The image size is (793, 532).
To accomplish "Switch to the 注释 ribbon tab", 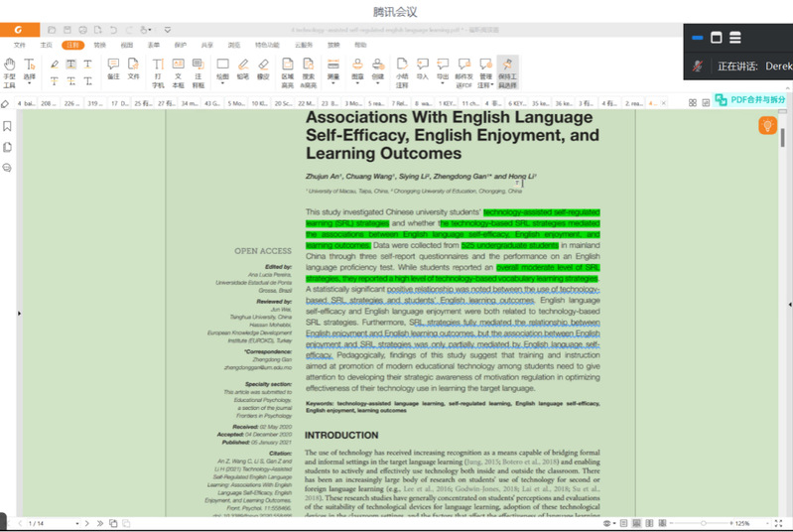I will coord(72,45).
